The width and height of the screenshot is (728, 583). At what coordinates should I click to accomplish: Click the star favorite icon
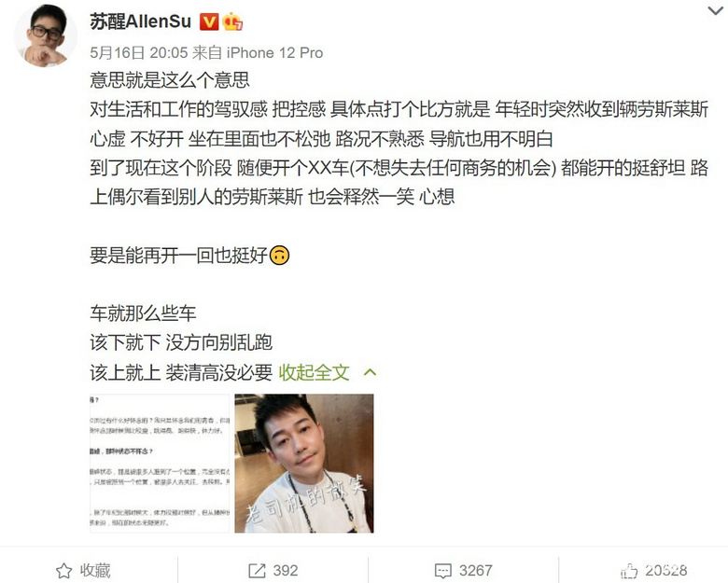pyautogui.click(x=64, y=571)
